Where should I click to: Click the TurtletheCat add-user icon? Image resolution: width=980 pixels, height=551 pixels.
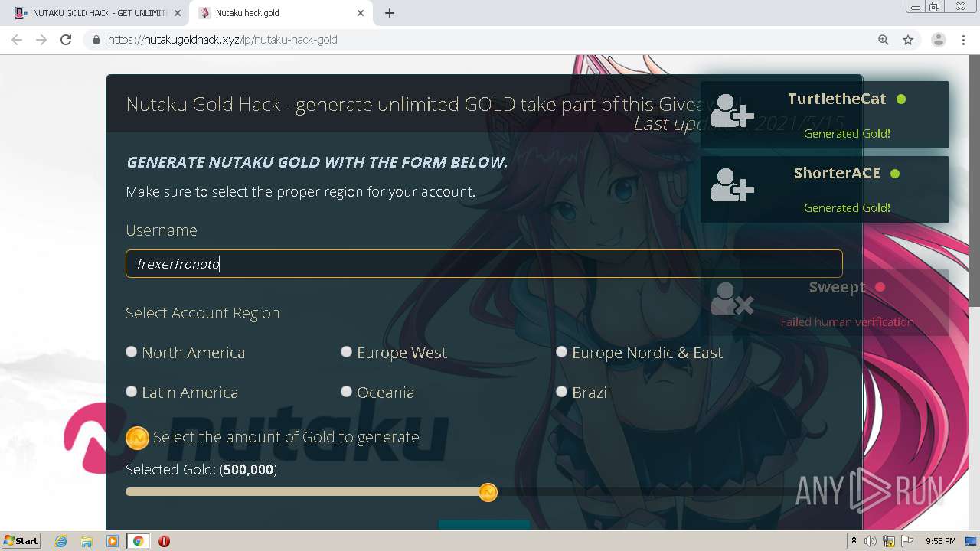732,111
